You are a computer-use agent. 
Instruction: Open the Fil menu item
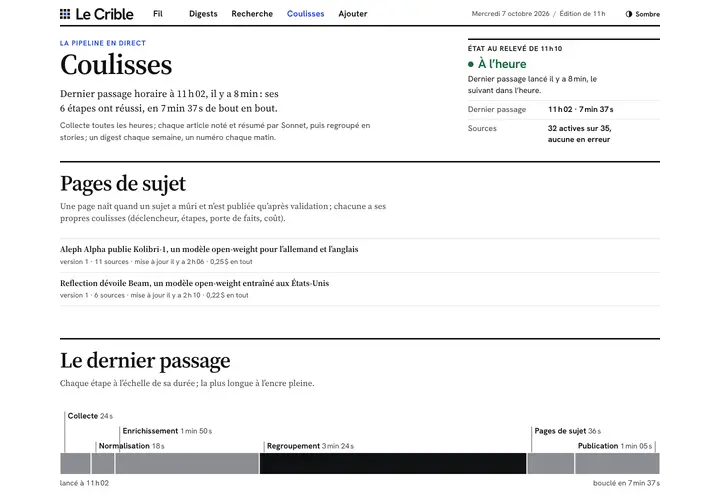pos(158,14)
